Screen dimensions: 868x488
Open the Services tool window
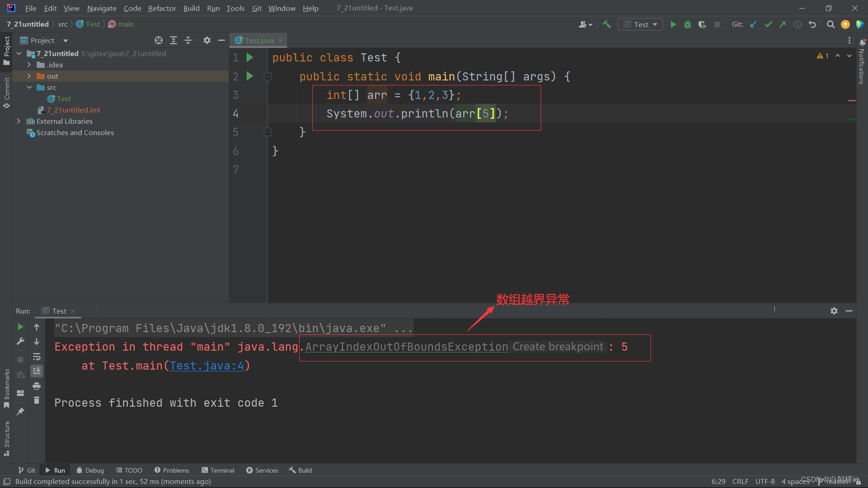point(262,470)
